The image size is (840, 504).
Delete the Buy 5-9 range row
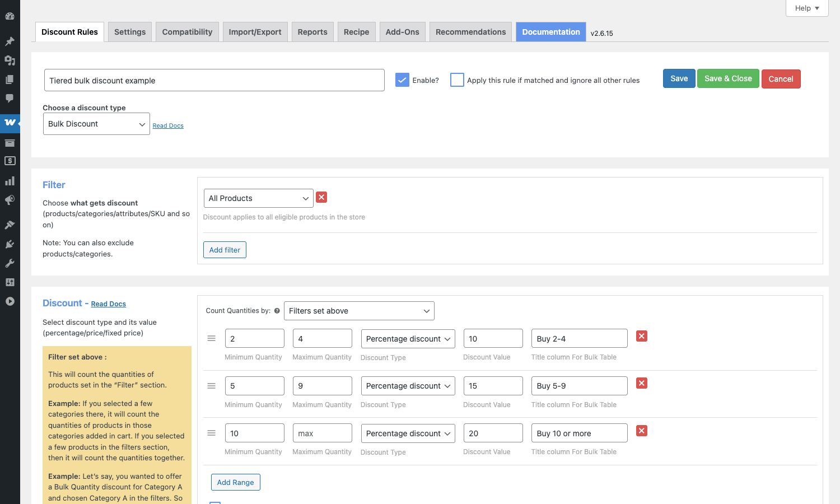coord(642,383)
